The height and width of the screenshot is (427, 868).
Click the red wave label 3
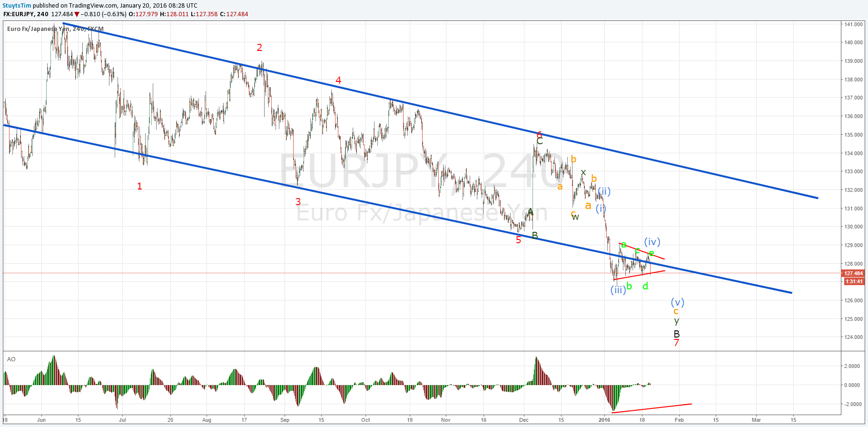point(298,202)
